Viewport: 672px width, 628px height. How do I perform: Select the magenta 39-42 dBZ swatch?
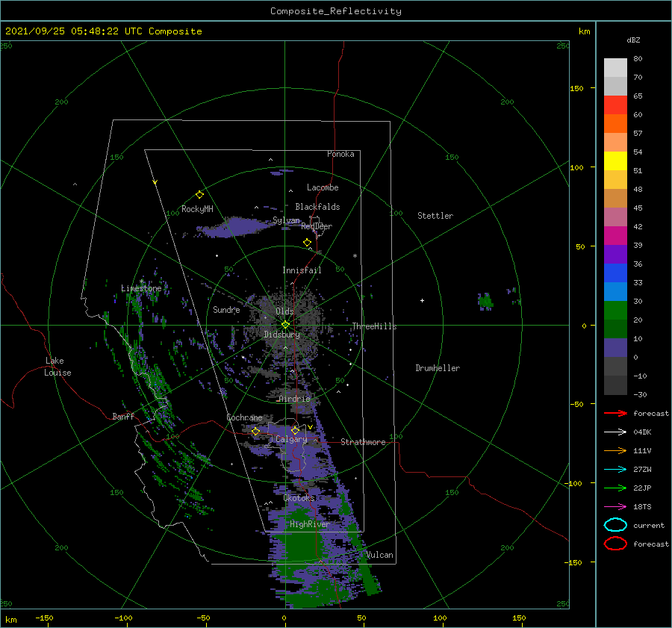tap(615, 236)
